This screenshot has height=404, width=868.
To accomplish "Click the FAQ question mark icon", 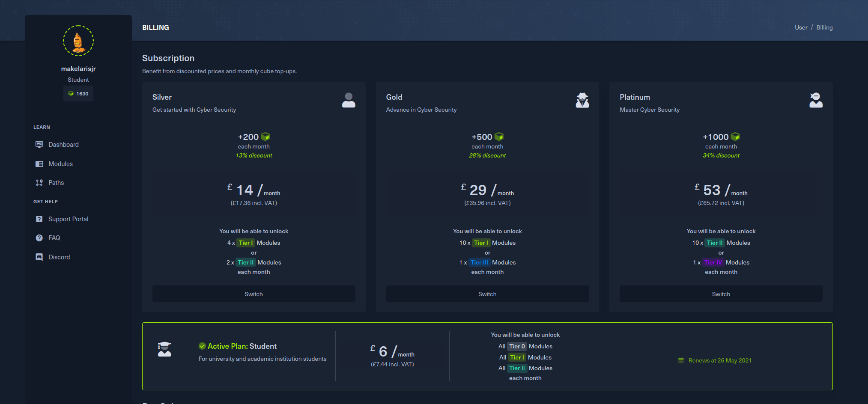I will click(39, 238).
